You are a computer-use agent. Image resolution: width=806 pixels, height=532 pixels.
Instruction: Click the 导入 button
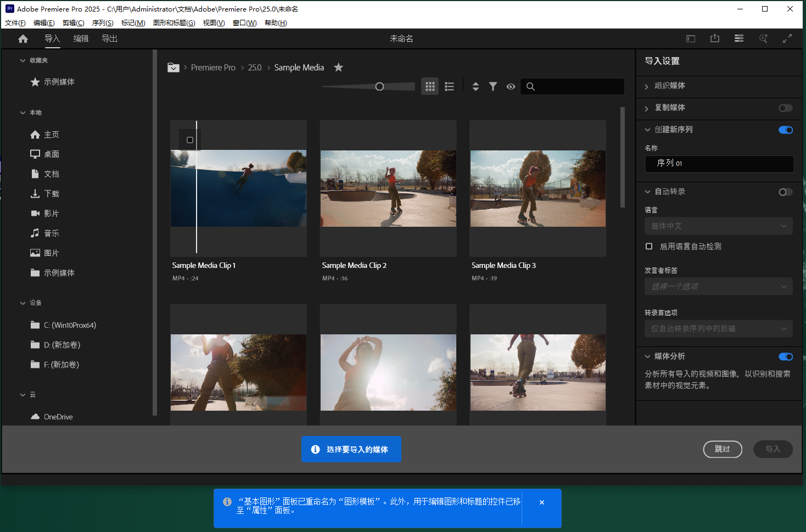[773, 449]
